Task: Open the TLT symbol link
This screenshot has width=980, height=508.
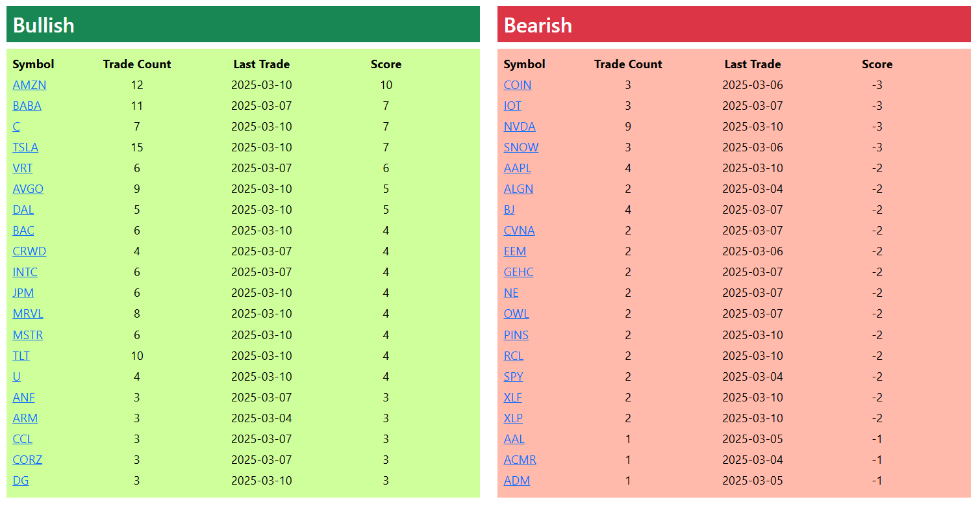Action: 21,356
